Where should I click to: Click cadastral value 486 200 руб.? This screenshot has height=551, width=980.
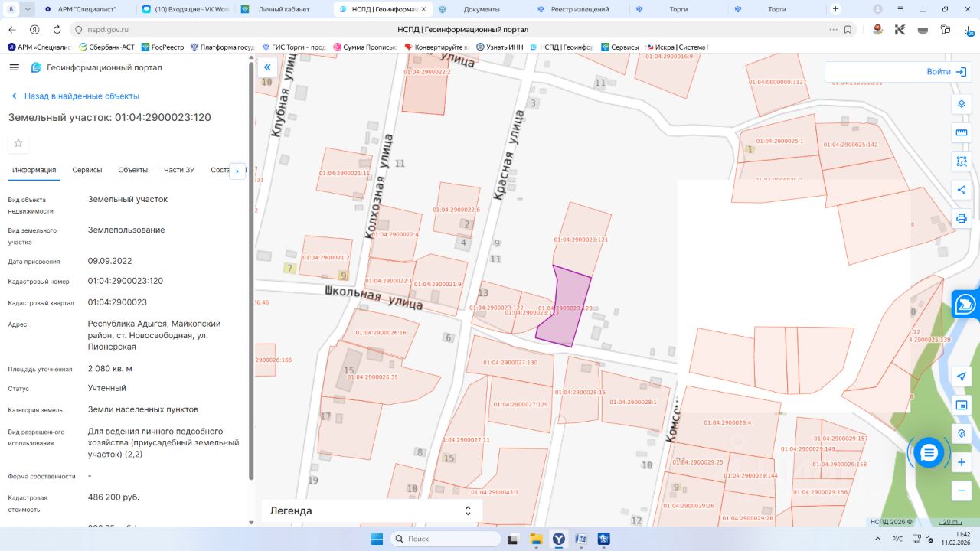click(113, 497)
